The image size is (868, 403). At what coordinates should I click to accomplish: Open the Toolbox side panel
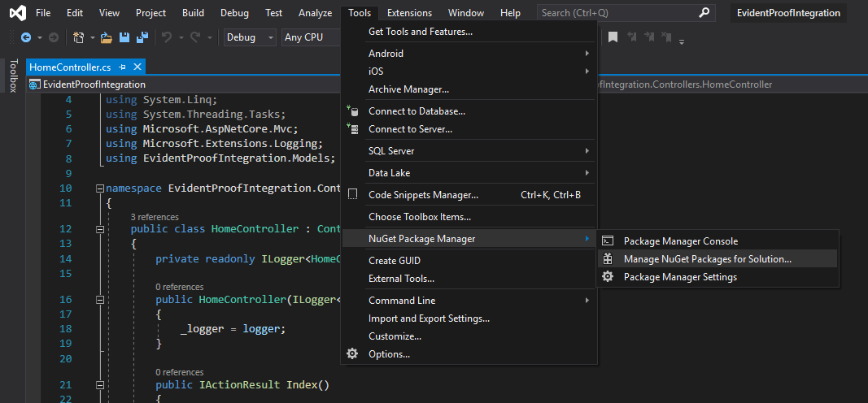[13, 76]
